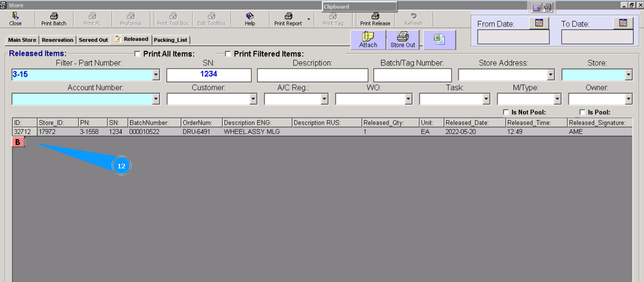Open Print Report dropdown arrow
Viewport: 644px width, 282px height.
pyautogui.click(x=309, y=19)
